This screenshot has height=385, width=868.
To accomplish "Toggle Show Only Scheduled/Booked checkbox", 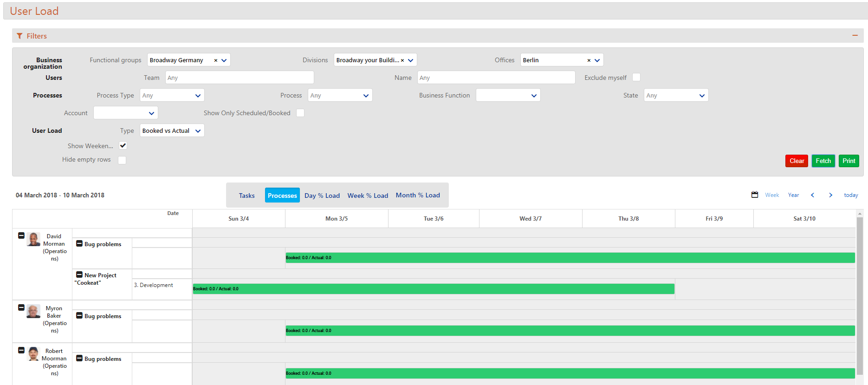I will tap(300, 113).
